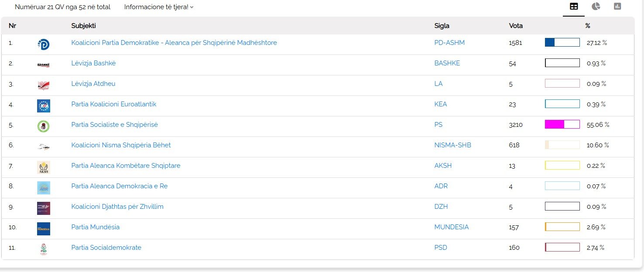Open the Lëvizja Bashkë party link
The image size is (644, 272).
(x=93, y=63)
